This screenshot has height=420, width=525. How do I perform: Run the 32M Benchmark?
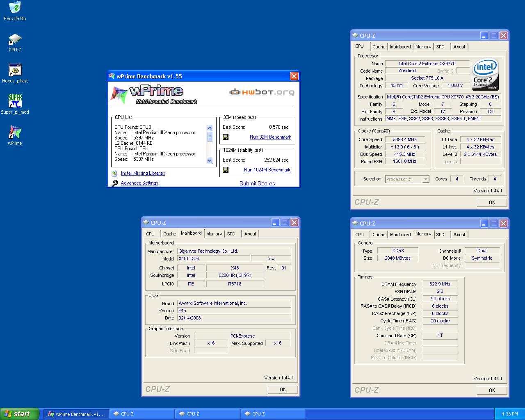pyautogui.click(x=270, y=137)
